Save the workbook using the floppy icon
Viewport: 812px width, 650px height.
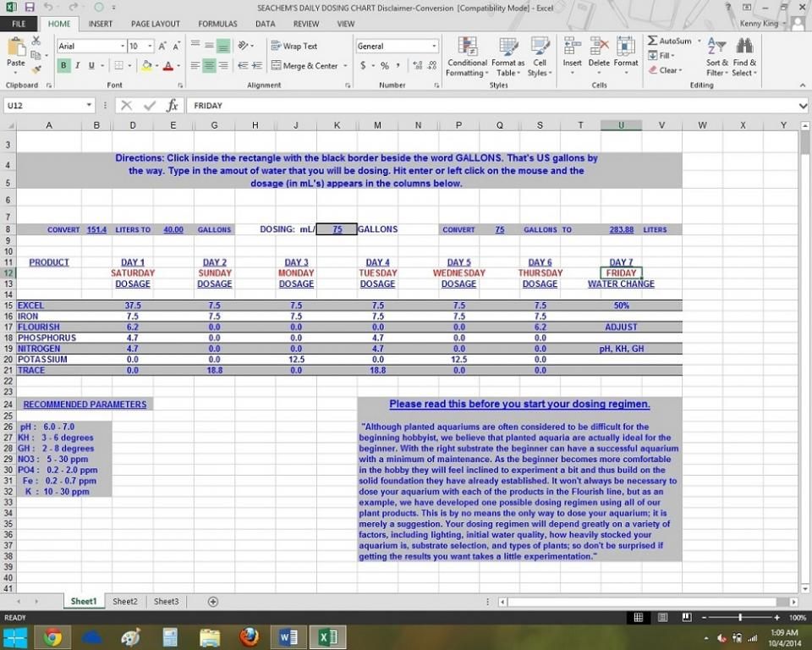(x=30, y=8)
